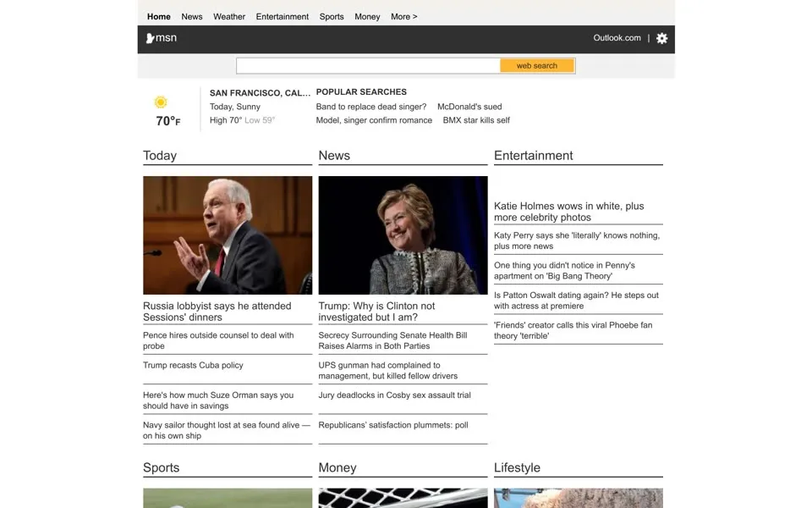812x508 pixels.
Task: Open 'Pence hires outside counsel' story
Action: (x=218, y=340)
